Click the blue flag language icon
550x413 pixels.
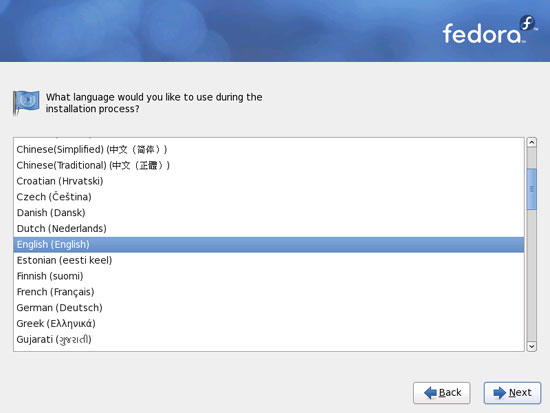(26, 102)
